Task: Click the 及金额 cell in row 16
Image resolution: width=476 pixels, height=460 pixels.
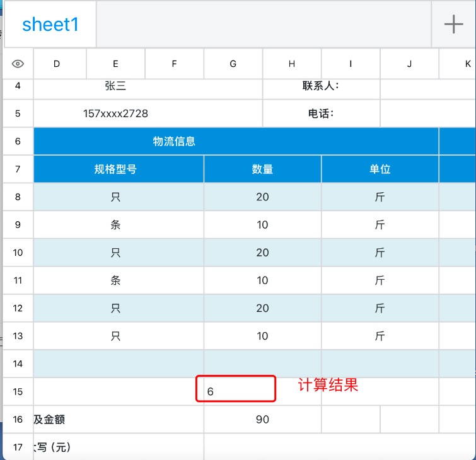Action: (x=119, y=419)
